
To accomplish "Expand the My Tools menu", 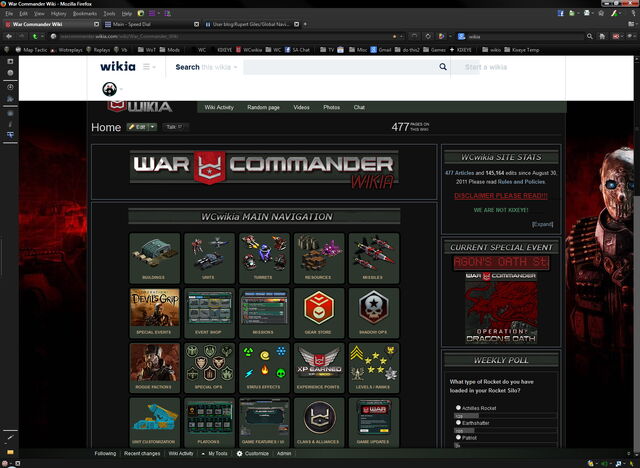I will click(x=215, y=453).
